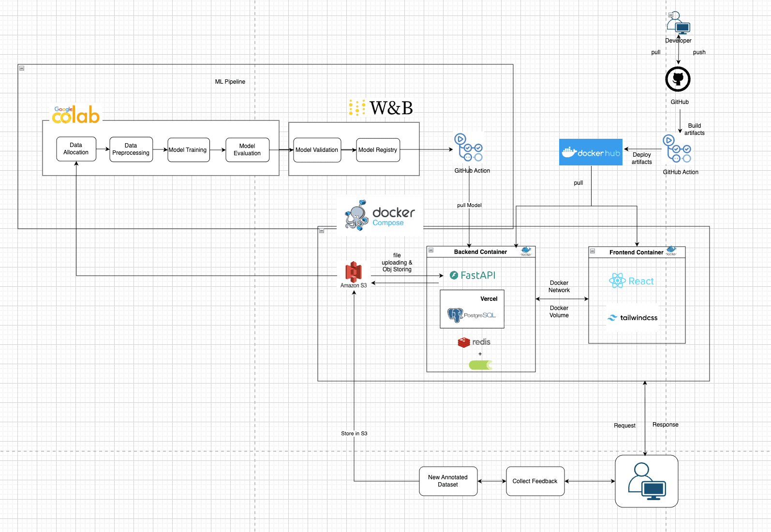
Task: Click the GitHub Action icon beside Model Registry
Action: coord(468,148)
